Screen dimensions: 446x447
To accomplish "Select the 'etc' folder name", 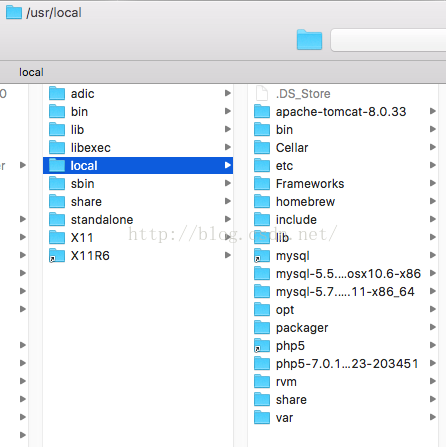I will tap(284, 166).
